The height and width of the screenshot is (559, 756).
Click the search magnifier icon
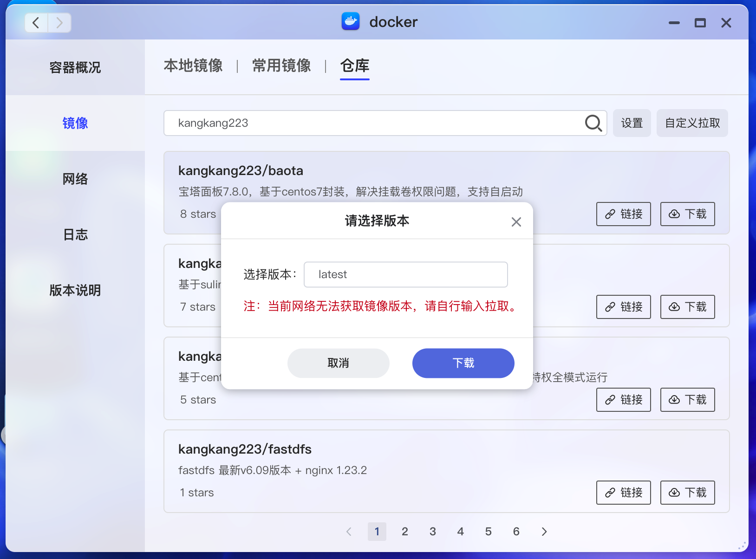pyautogui.click(x=593, y=123)
